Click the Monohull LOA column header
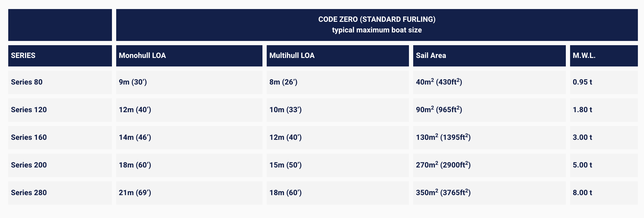 (142, 56)
